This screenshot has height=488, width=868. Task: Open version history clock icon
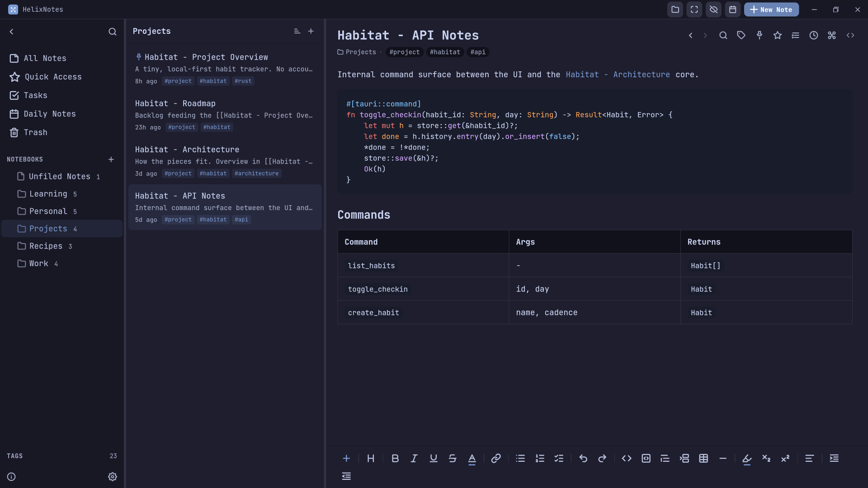click(814, 35)
